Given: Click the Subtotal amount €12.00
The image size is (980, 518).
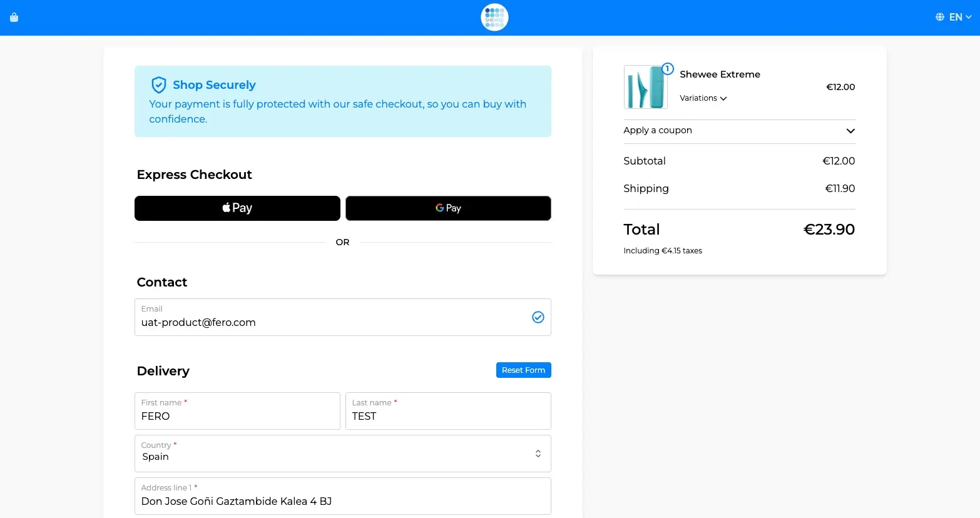Looking at the screenshot, I should (839, 161).
